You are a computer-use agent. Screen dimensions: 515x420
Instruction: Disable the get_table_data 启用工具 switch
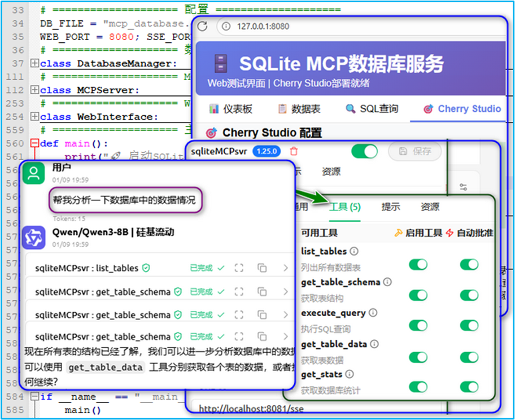[x=418, y=357]
